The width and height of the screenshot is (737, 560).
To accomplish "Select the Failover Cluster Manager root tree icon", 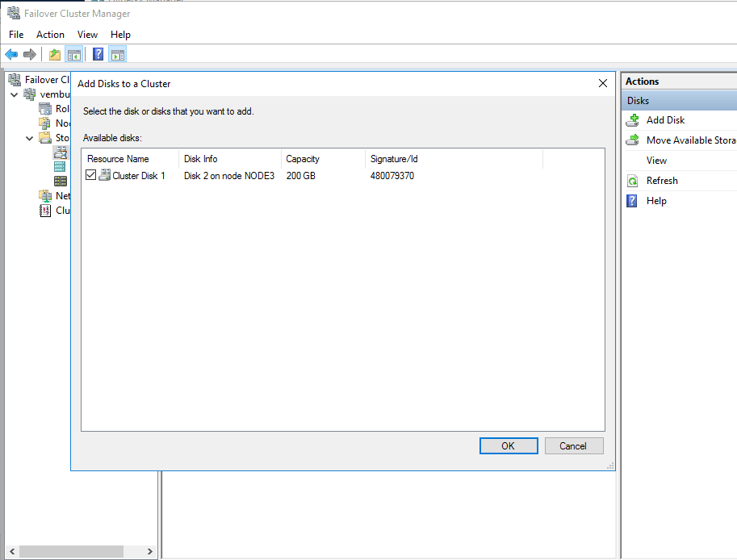I will pos(15,80).
